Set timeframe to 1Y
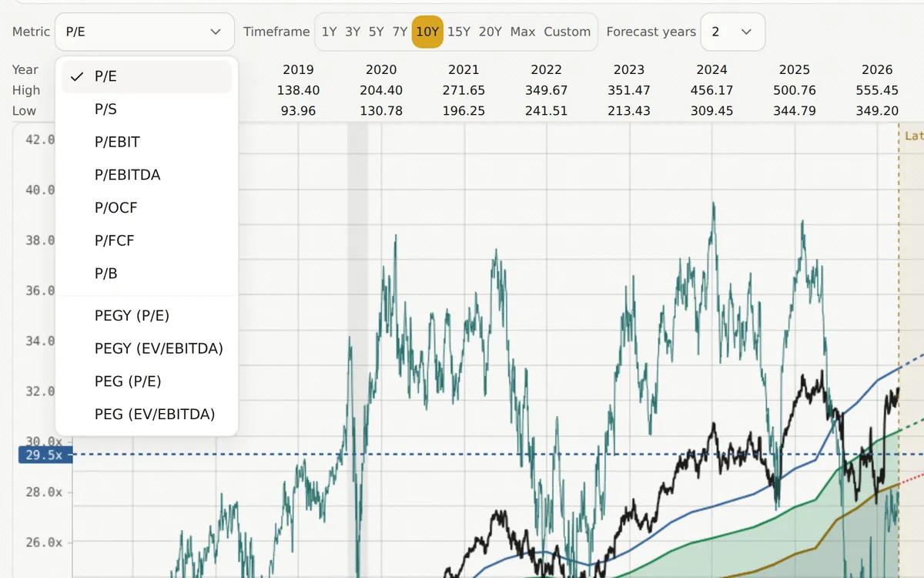This screenshot has width=924, height=578. click(329, 32)
